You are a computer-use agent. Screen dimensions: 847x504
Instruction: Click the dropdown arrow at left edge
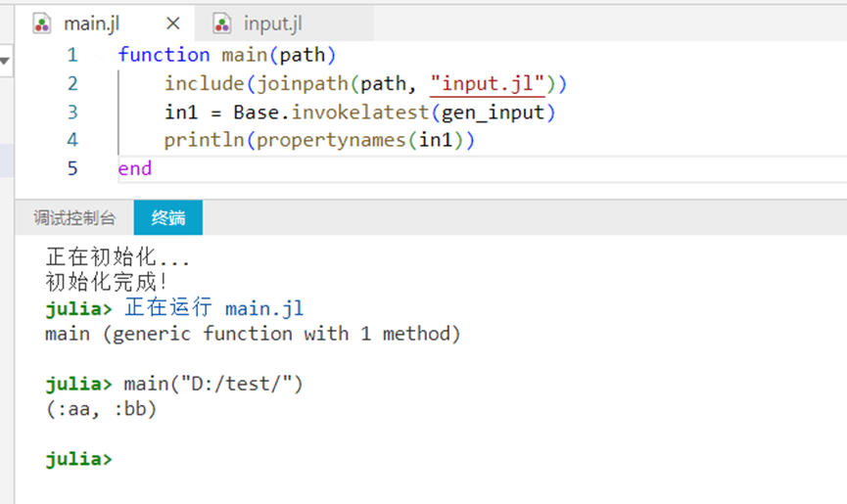5,61
